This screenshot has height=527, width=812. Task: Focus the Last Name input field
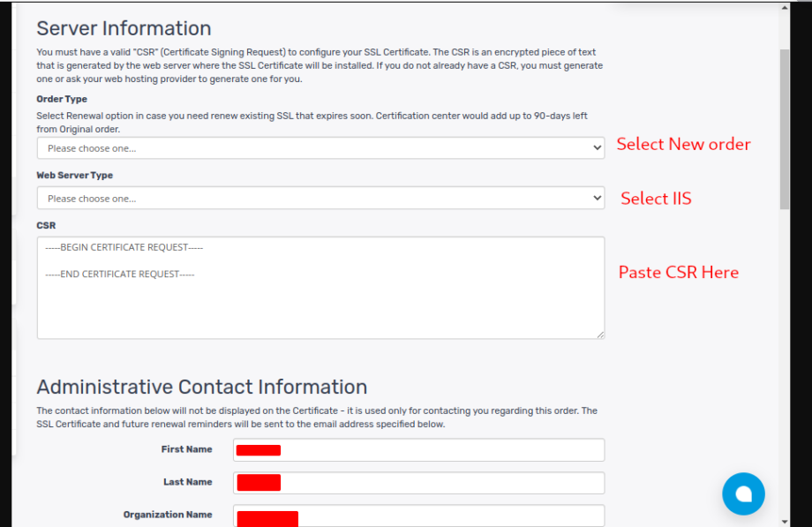[418, 482]
